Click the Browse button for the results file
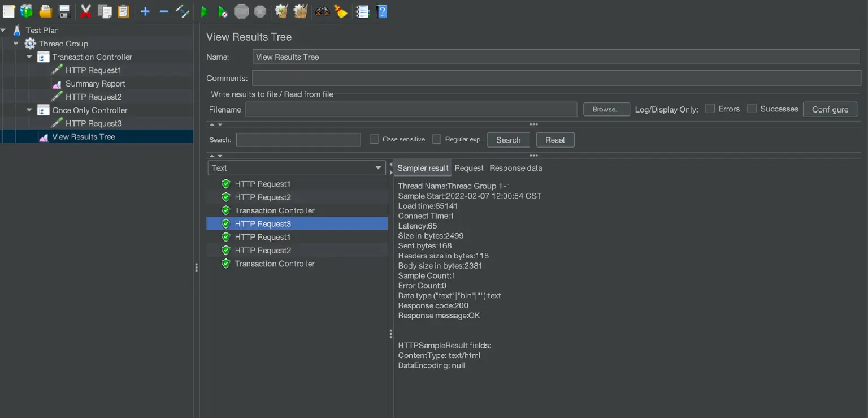Screen dimensions: 868x418 [606, 109]
